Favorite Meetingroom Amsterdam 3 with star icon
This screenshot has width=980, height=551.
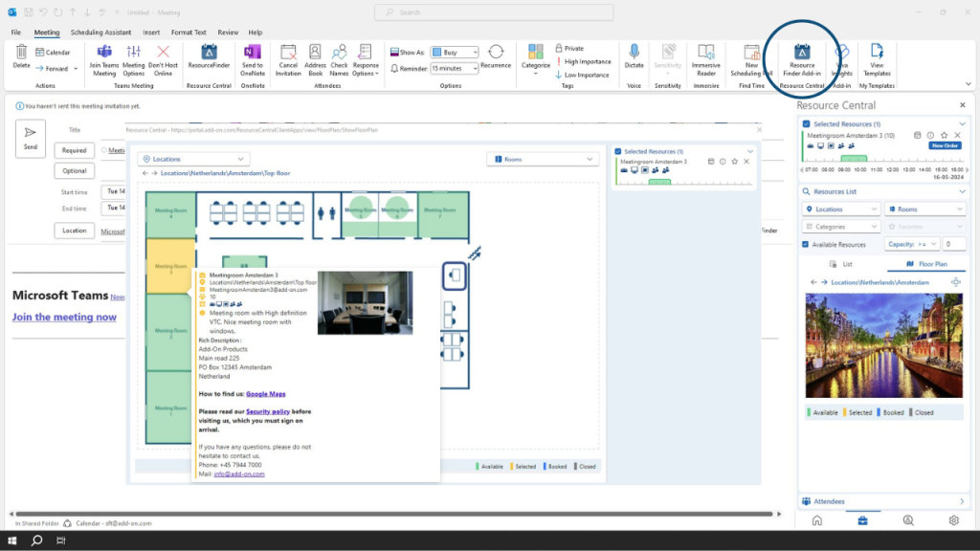944,136
